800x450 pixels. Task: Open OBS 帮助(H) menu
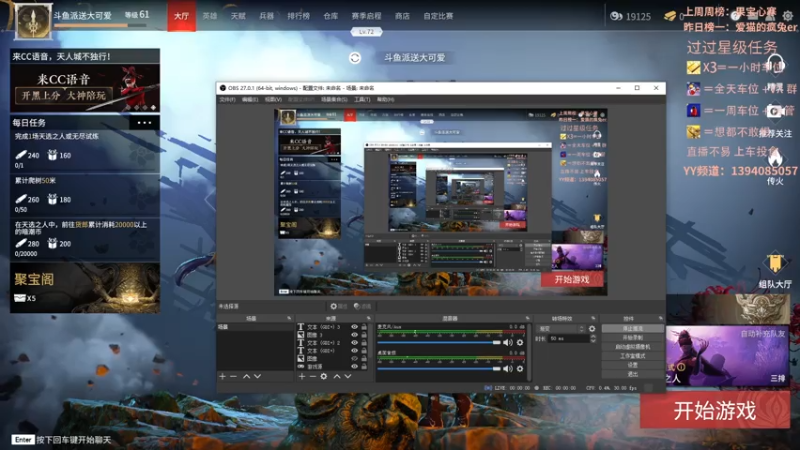point(385,99)
